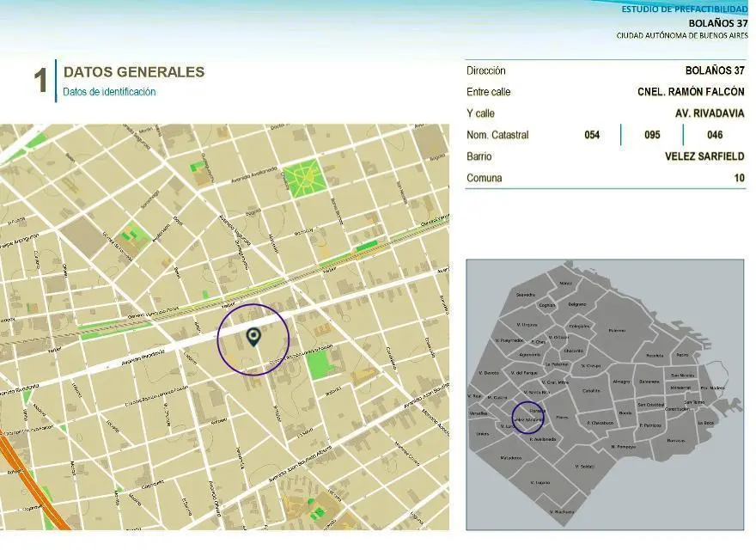Click the 'Datos de identificación' subtitle
Image resolution: width=756 pixels, height=550 pixels.
(x=109, y=92)
